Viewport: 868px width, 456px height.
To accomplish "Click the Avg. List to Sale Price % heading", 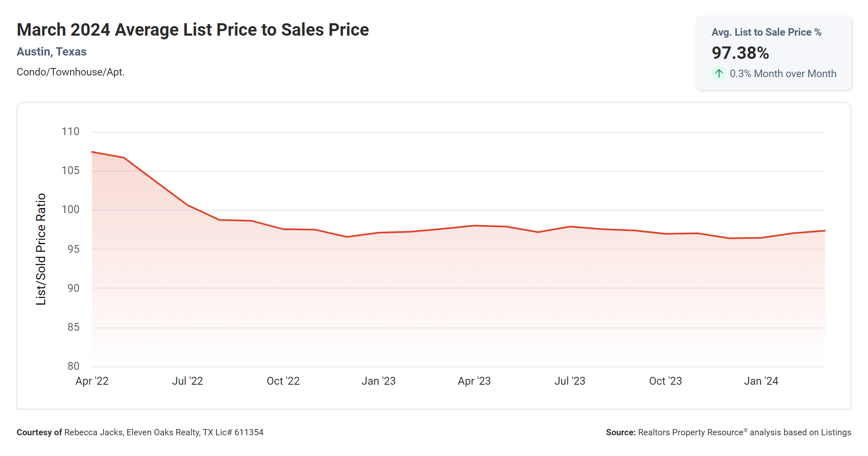I will pos(766,32).
